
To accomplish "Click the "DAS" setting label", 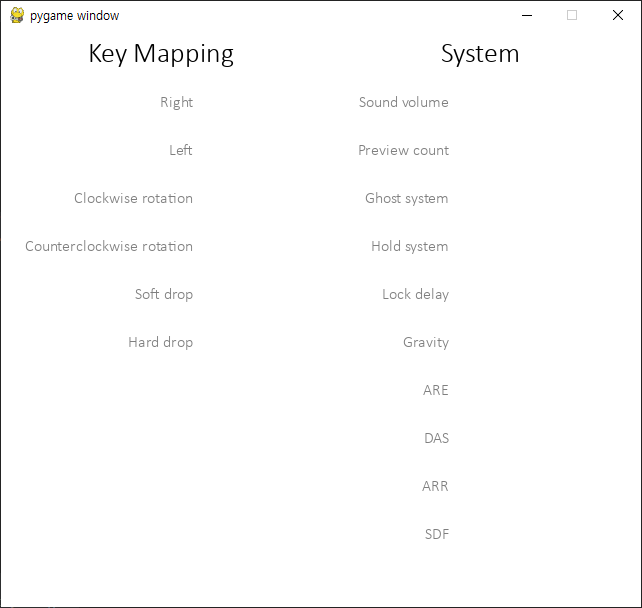I will coord(436,438).
